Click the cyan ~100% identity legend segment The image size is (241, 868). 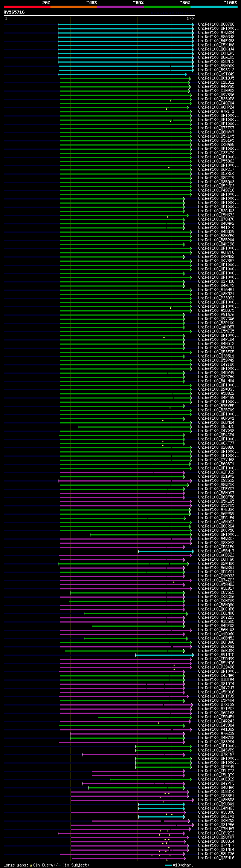pyautogui.click(x=214, y=7)
